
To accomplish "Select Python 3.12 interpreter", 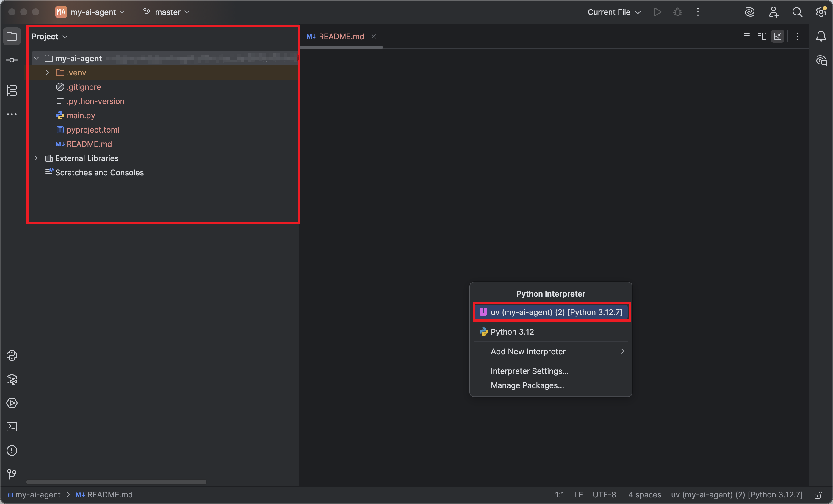I will tap(512, 332).
